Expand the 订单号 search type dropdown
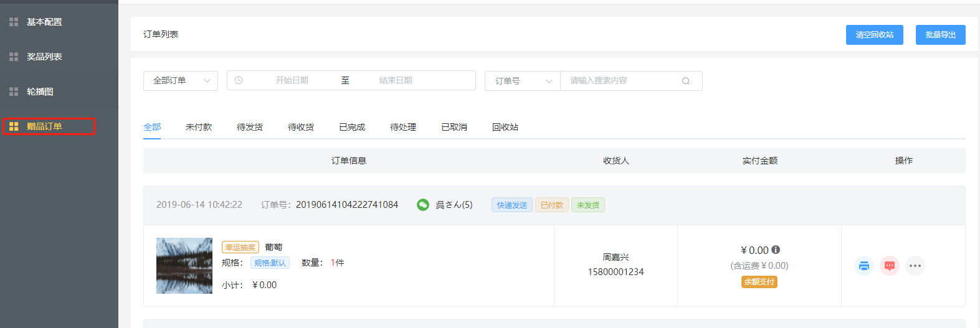980x328 pixels. [x=523, y=81]
